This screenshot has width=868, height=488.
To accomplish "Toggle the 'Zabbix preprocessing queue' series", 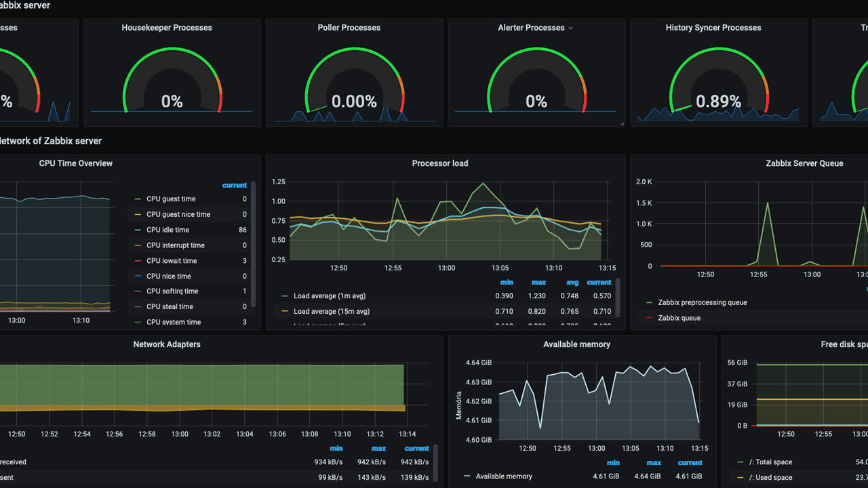I will coord(705,302).
